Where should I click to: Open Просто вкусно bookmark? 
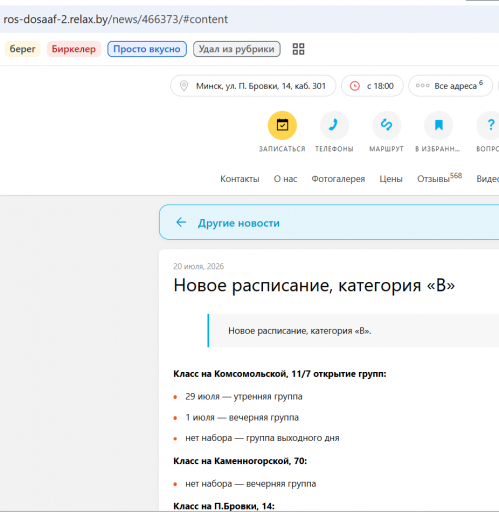coord(147,49)
